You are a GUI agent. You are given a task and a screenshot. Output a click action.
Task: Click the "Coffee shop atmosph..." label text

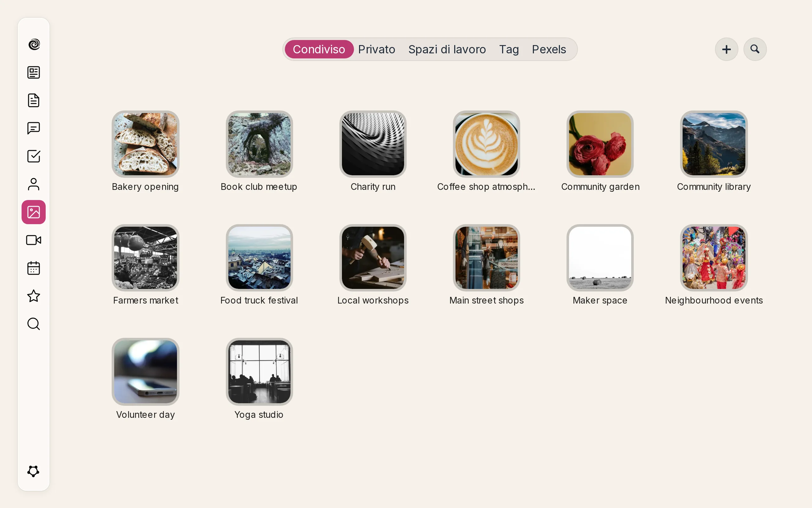(x=486, y=187)
